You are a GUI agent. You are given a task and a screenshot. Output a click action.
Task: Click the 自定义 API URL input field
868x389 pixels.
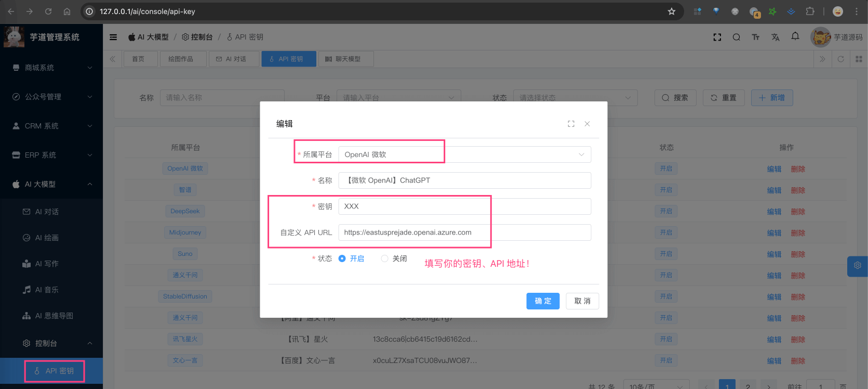pos(464,232)
